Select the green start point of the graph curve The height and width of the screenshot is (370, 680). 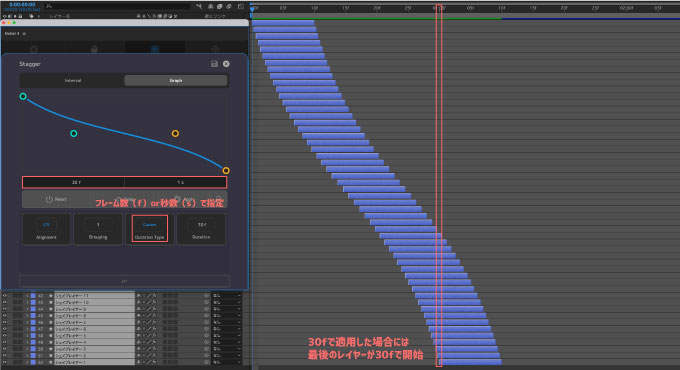(x=23, y=96)
